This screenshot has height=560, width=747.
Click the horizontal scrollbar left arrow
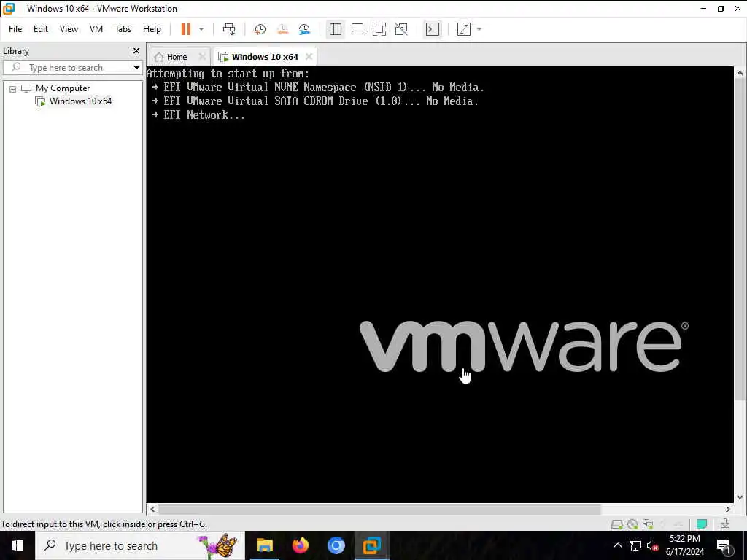click(152, 509)
